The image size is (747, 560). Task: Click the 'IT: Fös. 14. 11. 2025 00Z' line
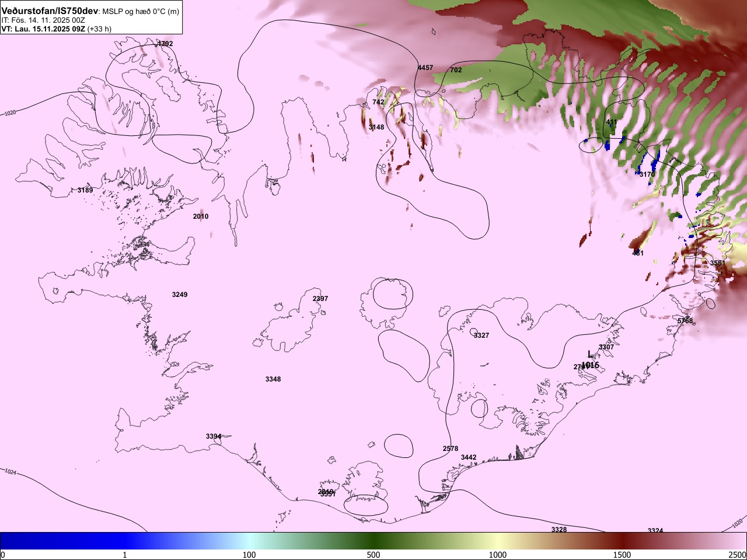coord(43,20)
